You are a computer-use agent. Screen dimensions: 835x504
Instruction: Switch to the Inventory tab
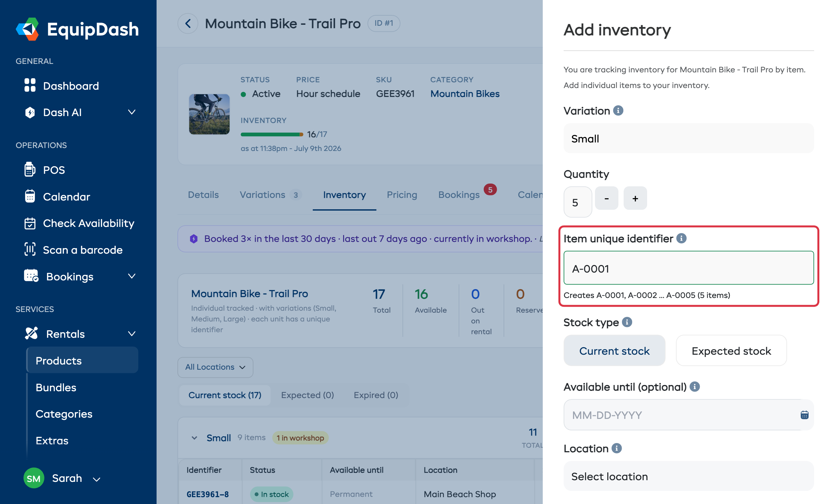(344, 195)
